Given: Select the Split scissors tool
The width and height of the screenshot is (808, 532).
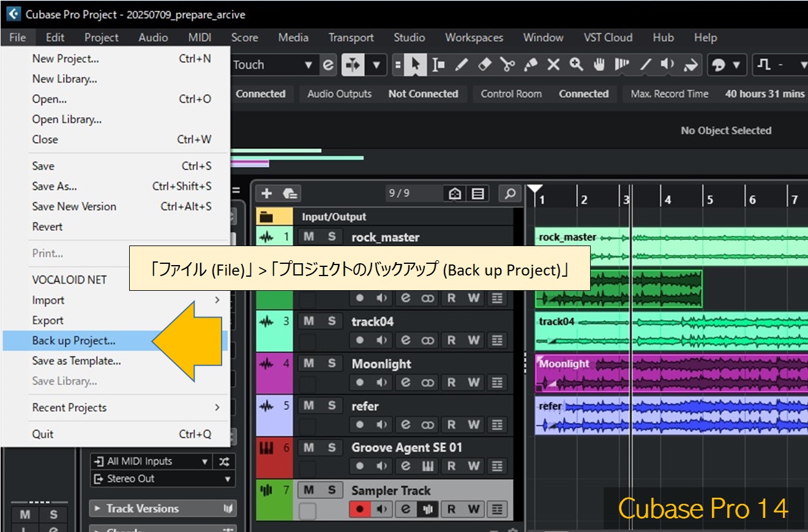Looking at the screenshot, I should click(507, 65).
